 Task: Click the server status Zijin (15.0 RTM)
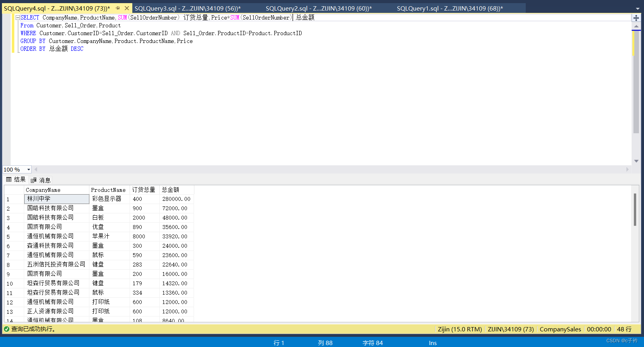pyautogui.click(x=460, y=329)
